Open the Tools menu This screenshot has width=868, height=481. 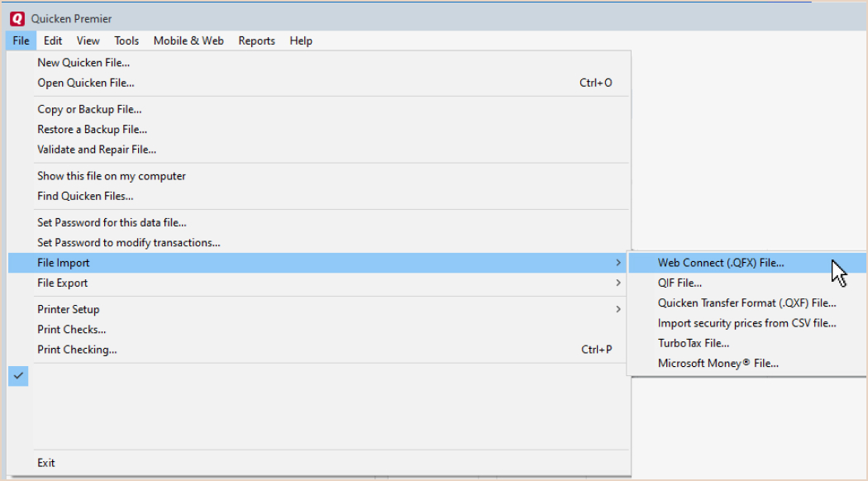(126, 41)
